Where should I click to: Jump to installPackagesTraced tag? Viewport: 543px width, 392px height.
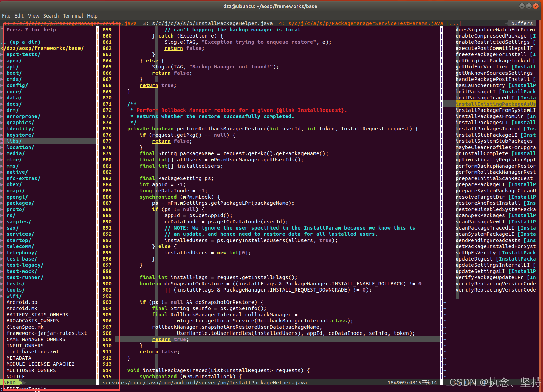[496, 129]
